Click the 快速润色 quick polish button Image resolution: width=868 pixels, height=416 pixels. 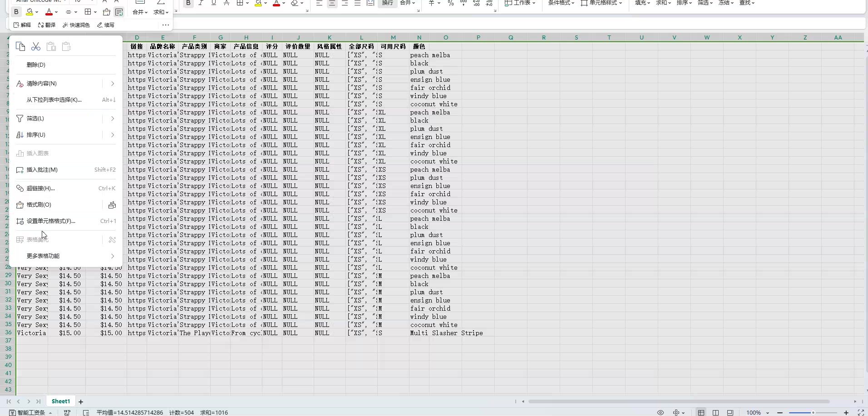pos(76,25)
